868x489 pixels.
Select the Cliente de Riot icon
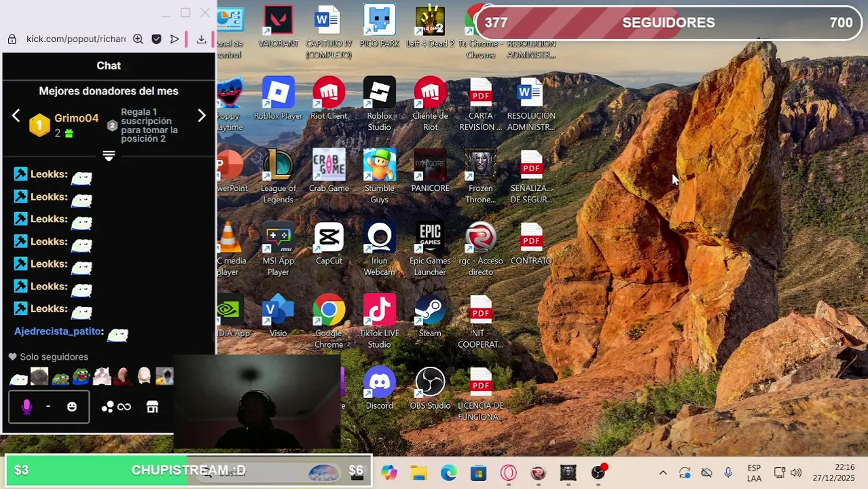(x=430, y=105)
